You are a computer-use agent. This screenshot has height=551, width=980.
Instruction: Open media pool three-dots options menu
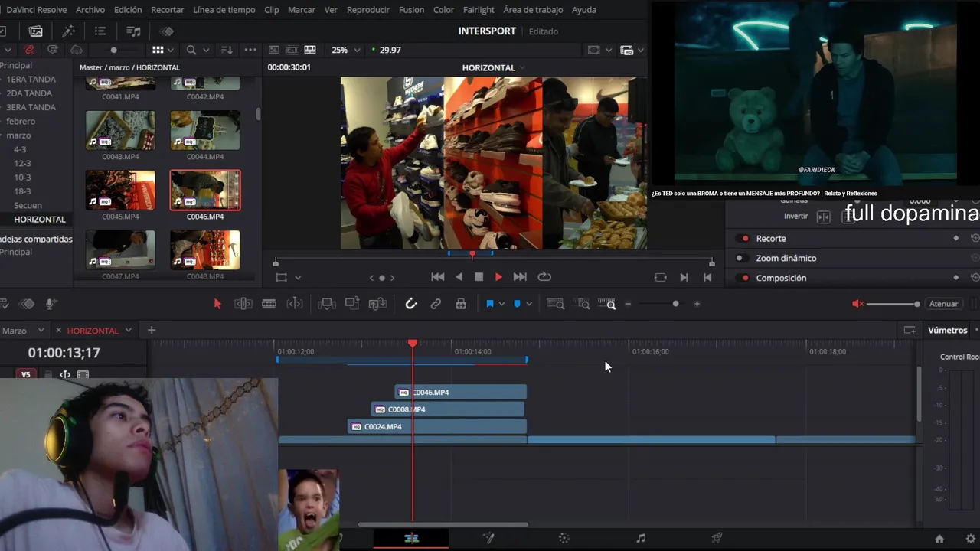(x=250, y=50)
